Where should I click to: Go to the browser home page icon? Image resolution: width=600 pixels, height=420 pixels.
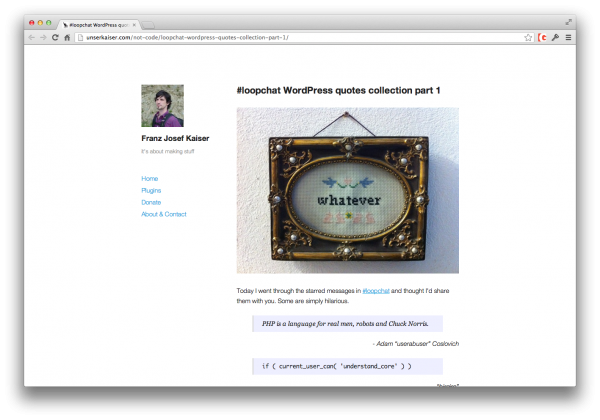[x=67, y=37]
